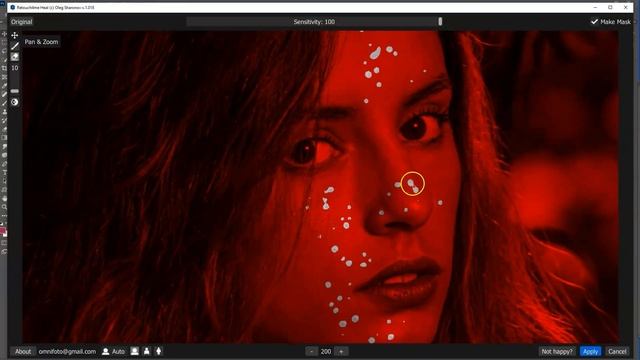Select the plugin's brush line tool

point(15,46)
